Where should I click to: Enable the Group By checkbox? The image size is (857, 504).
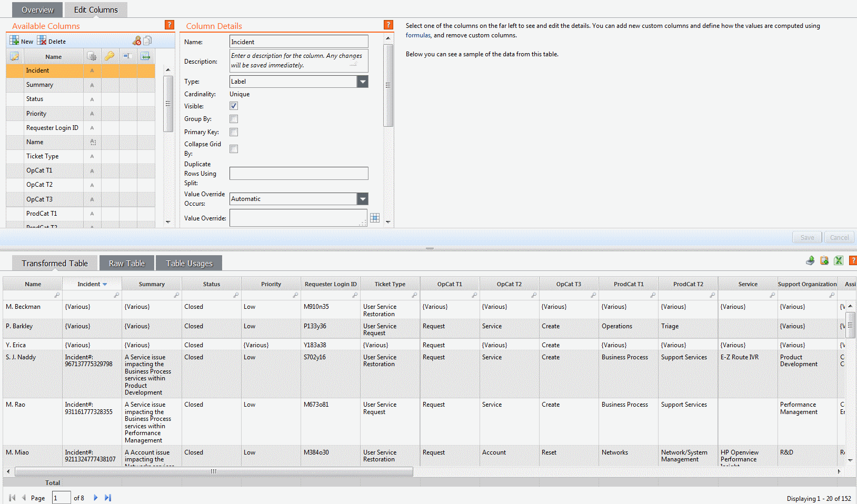(x=234, y=119)
